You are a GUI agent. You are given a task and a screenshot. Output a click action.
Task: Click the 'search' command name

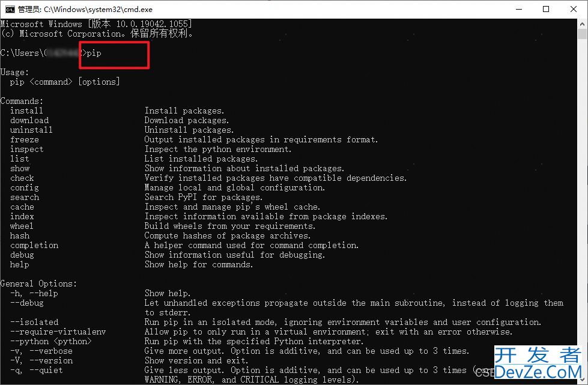pyautogui.click(x=25, y=198)
